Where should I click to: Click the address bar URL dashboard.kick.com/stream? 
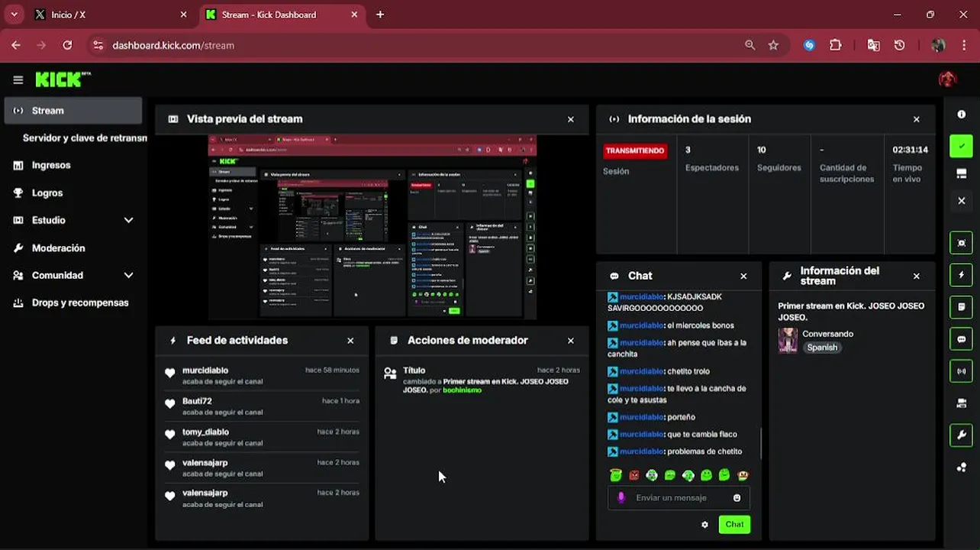coord(173,46)
